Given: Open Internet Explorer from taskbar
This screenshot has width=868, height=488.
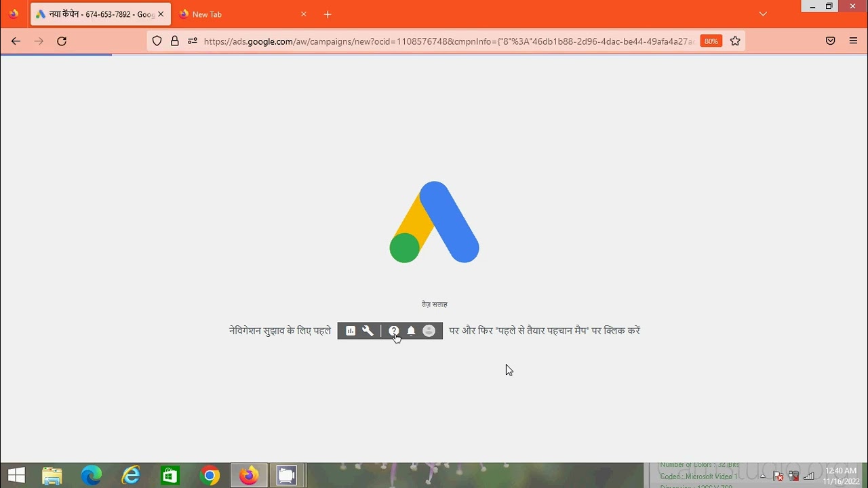Looking at the screenshot, I should tap(131, 476).
